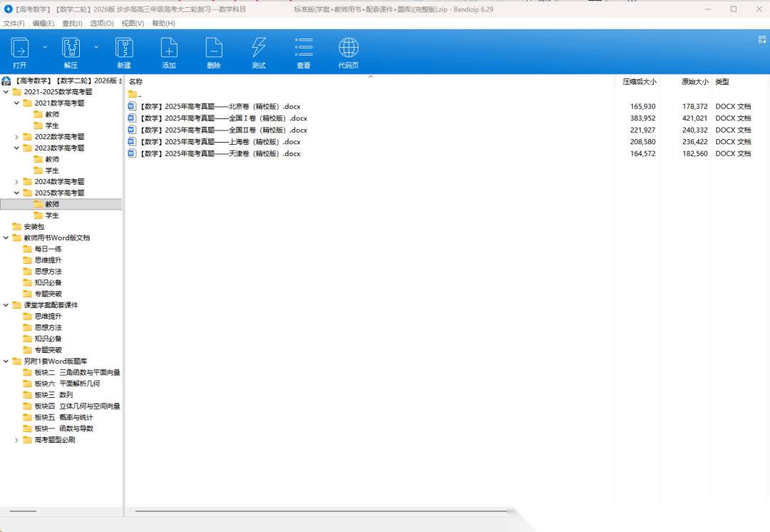Click the 解压 (Extract) toolbar icon
Image resolution: width=770 pixels, height=532 pixels.
[71, 48]
